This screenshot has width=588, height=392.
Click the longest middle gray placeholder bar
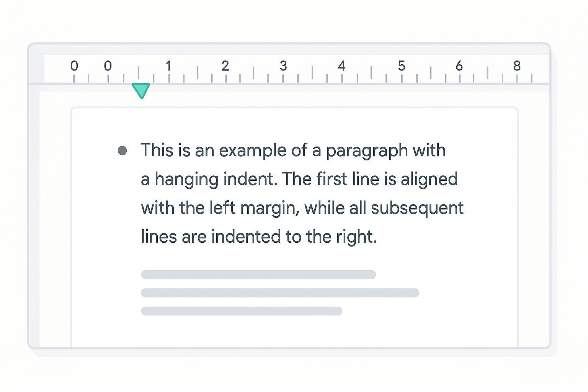280,293
